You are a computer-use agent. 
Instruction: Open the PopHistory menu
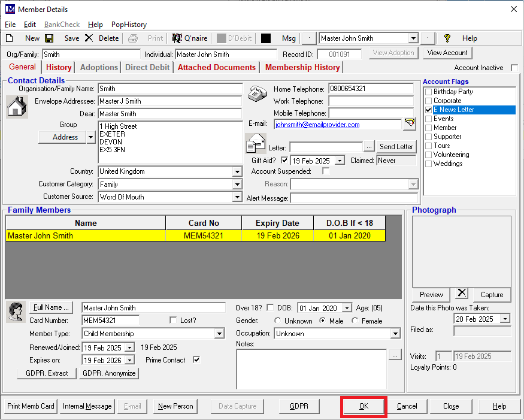(x=129, y=25)
